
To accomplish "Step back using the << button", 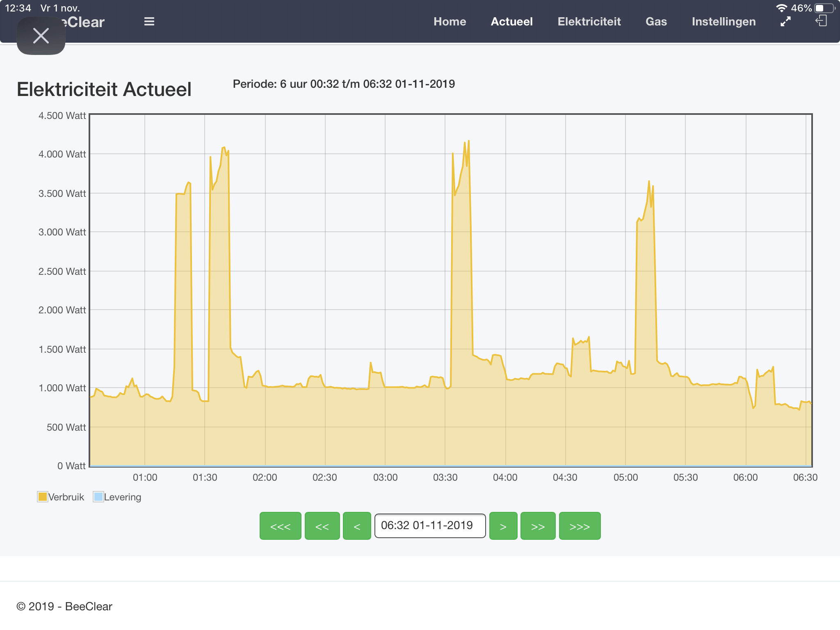I will [x=322, y=526].
